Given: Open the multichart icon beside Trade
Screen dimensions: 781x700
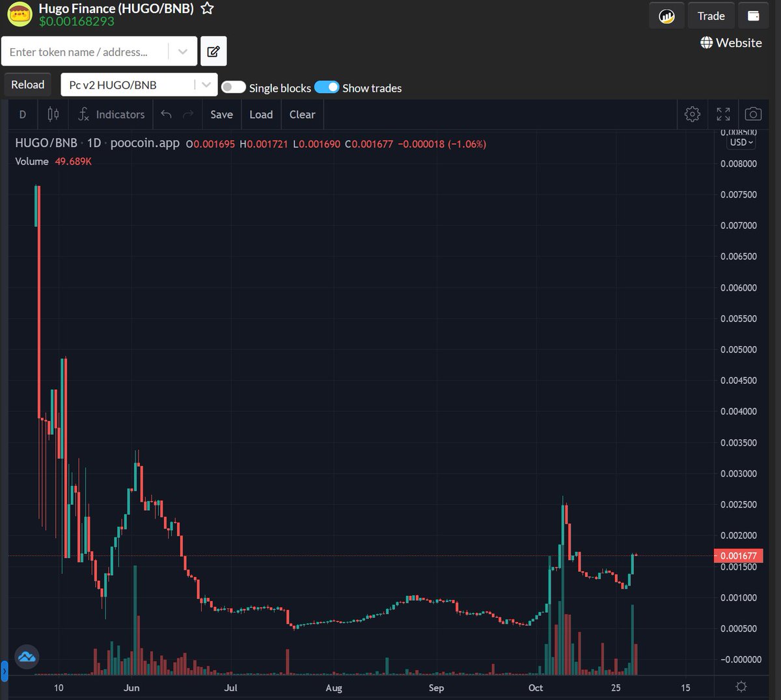Looking at the screenshot, I should click(x=666, y=15).
